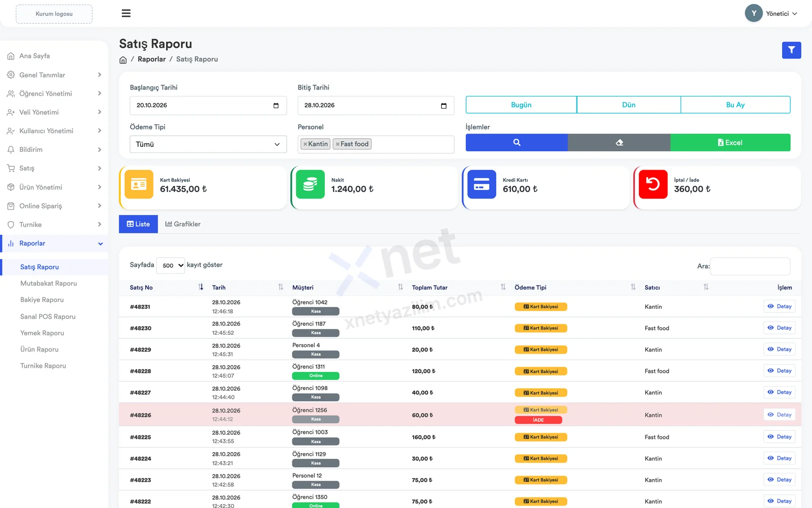Switch to the Grafikler tab

pyautogui.click(x=183, y=224)
